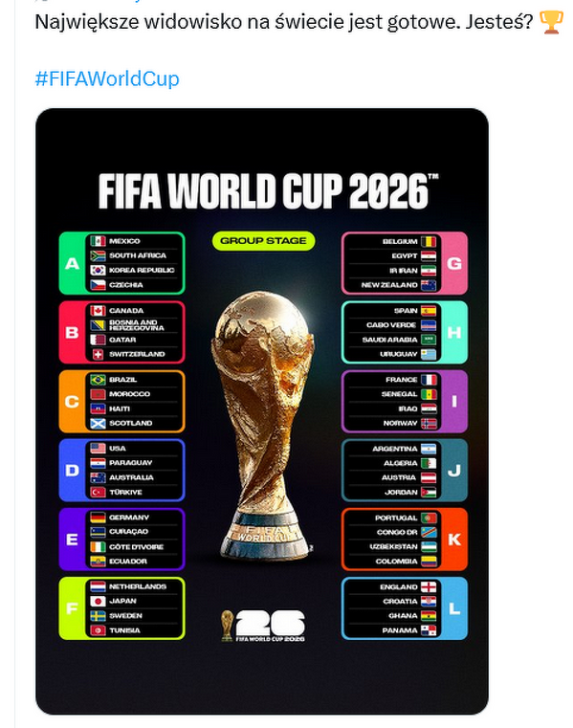Click the Germany flag in Group E
Image resolution: width=573 pixels, height=728 pixels.
pyautogui.click(x=98, y=518)
